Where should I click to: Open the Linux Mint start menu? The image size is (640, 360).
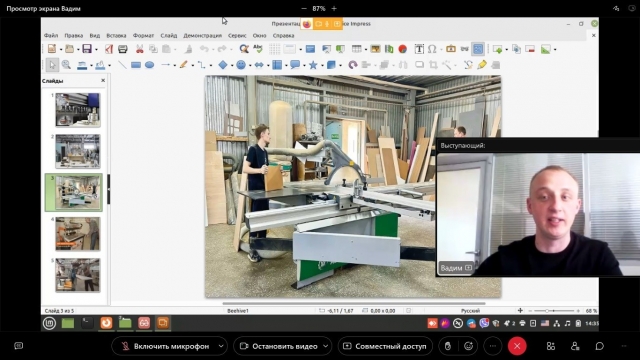click(x=49, y=323)
